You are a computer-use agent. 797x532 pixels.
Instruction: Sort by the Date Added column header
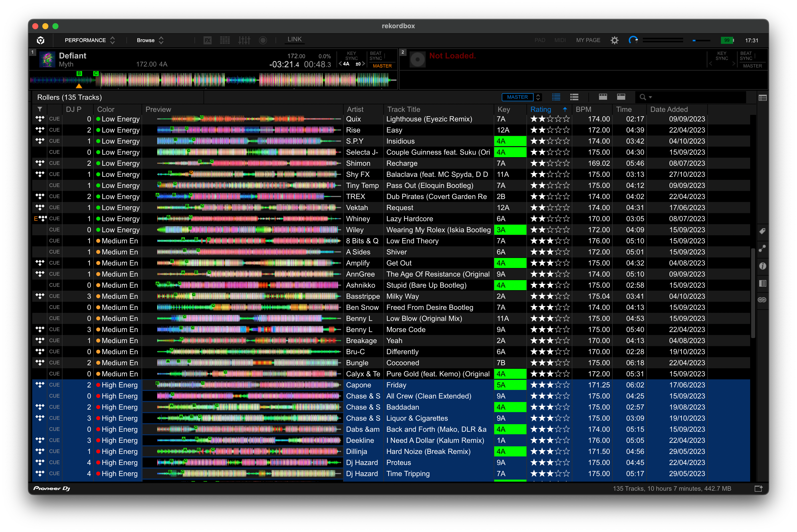pos(677,109)
